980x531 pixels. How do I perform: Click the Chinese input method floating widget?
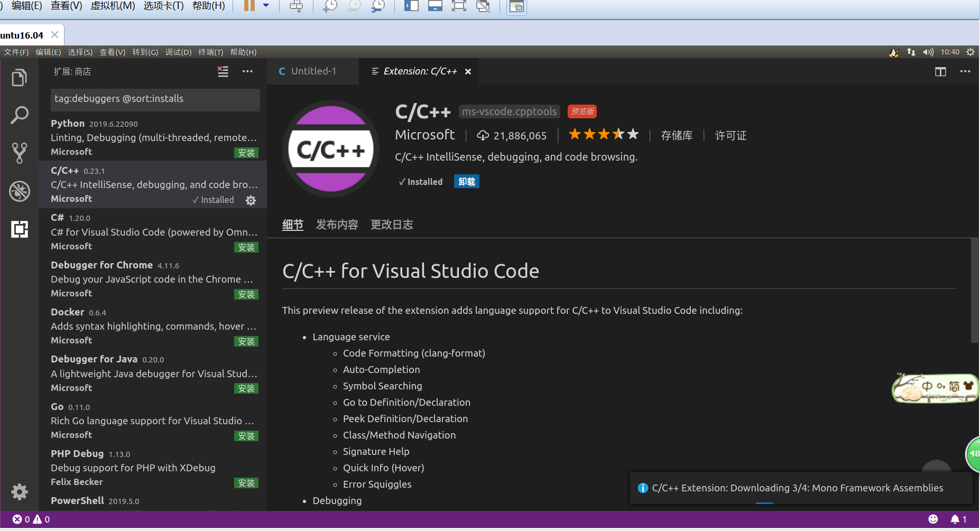[x=935, y=388]
